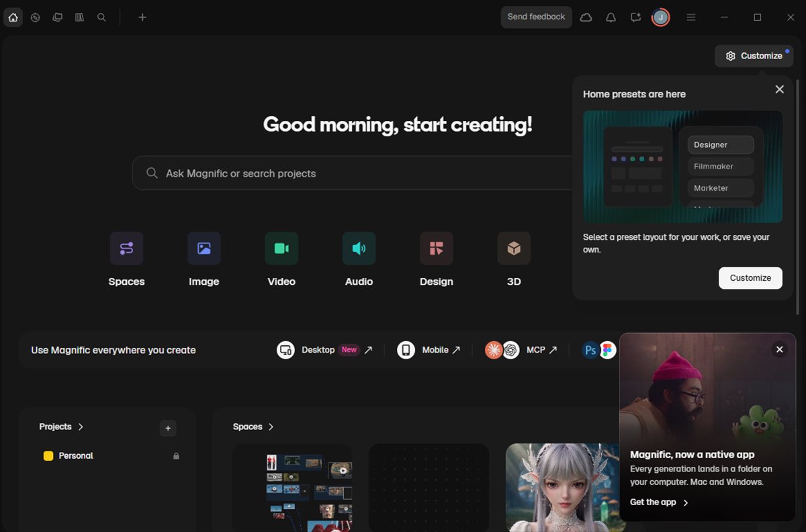This screenshot has width=806, height=532.
Task: Click the Ask Magnific search field
Action: click(x=352, y=173)
